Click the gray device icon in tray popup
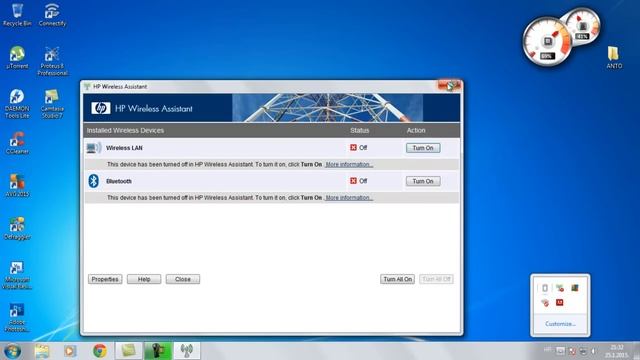This screenshot has width=640, height=360. (x=545, y=288)
